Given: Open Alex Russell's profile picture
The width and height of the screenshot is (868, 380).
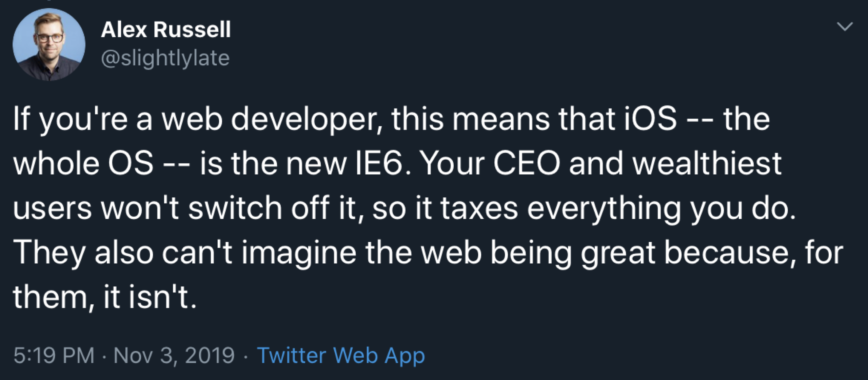Looking at the screenshot, I should click(x=49, y=44).
